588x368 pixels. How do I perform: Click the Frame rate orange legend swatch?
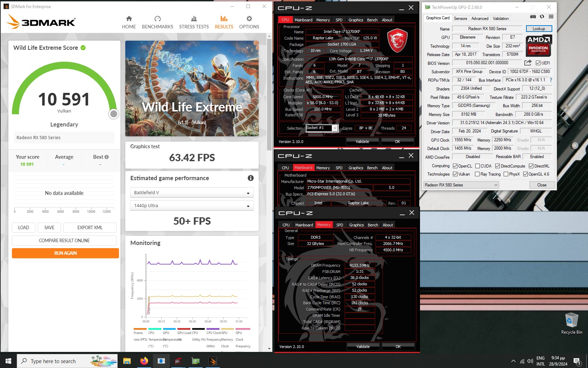[x=140, y=329]
